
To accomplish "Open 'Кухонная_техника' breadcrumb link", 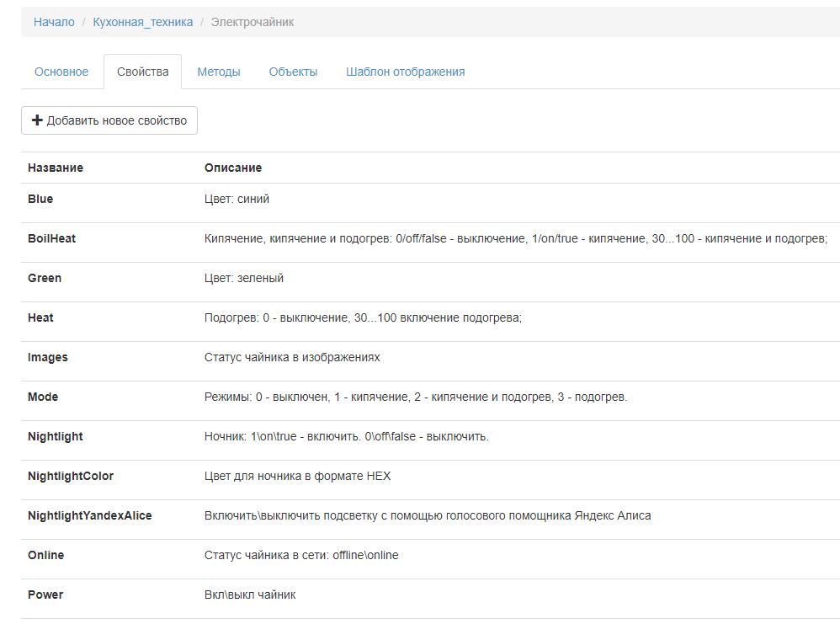I will pyautogui.click(x=142, y=22).
